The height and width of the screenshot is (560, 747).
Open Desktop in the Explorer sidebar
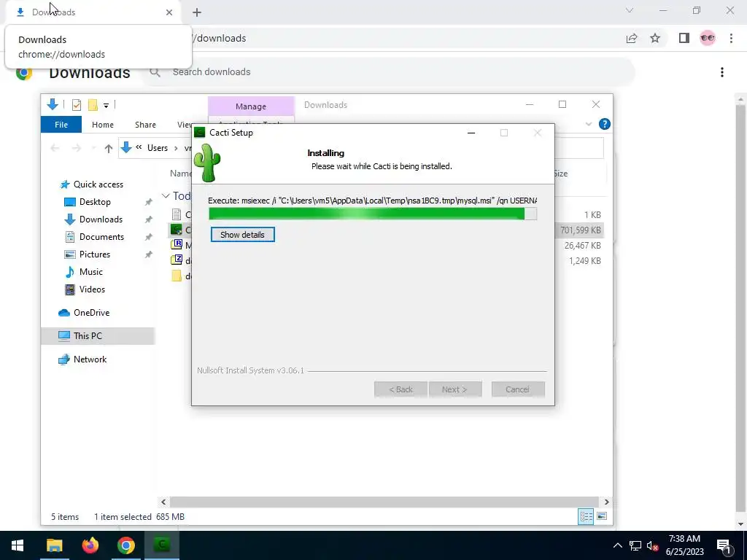[x=95, y=202]
